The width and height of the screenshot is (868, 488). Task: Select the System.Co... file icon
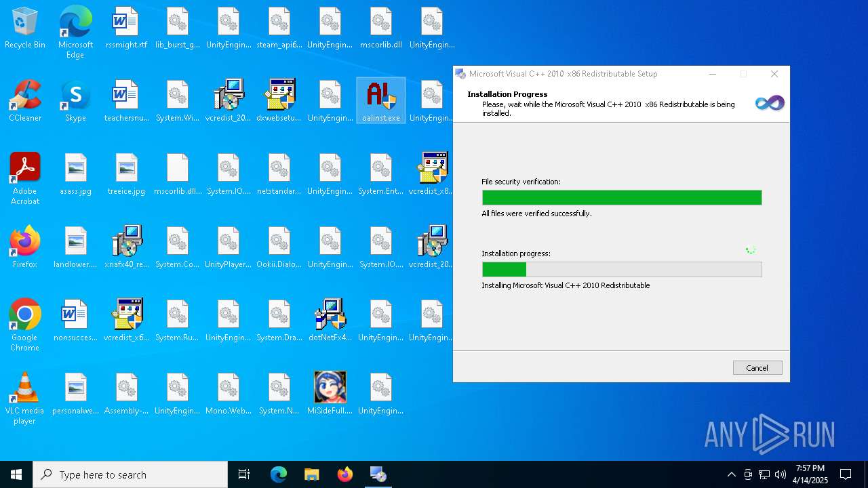point(177,248)
